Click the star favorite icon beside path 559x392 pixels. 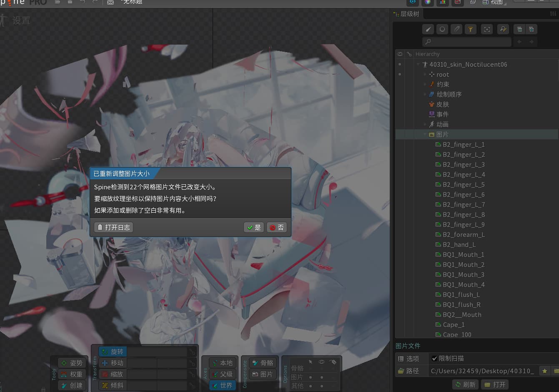point(544,371)
